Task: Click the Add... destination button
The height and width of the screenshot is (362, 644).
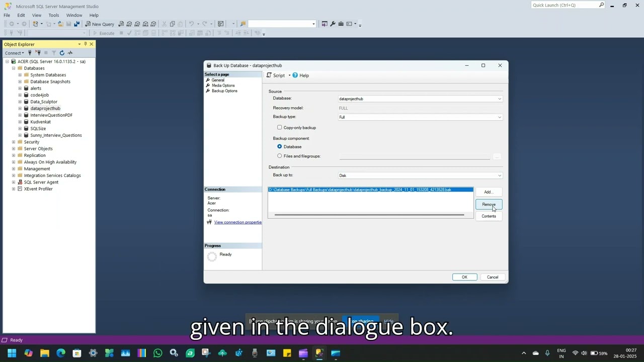Action: (489, 192)
